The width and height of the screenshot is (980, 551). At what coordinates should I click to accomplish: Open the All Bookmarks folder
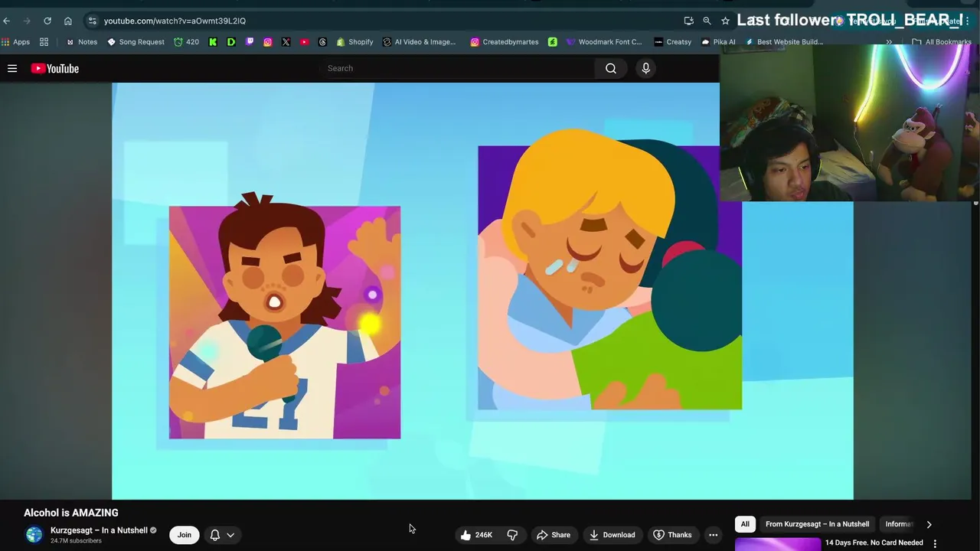tap(941, 42)
